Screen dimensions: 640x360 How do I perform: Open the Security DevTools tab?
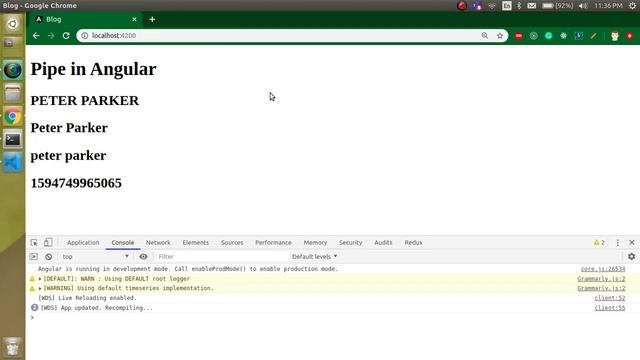pyautogui.click(x=351, y=242)
